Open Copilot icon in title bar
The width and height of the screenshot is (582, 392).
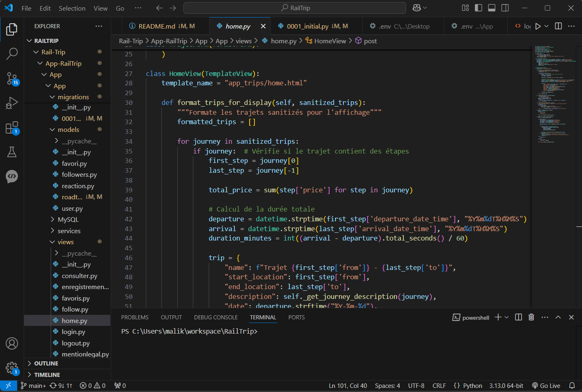[417, 8]
